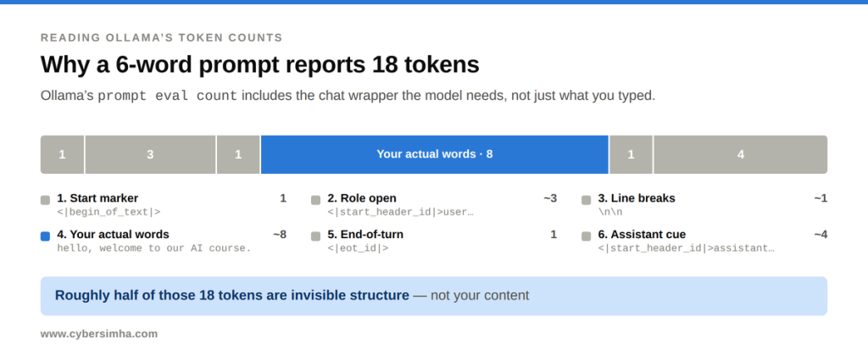Click the 'prompt eval count' monospace text
Viewport: 868px width, 362px height.
[x=168, y=96]
